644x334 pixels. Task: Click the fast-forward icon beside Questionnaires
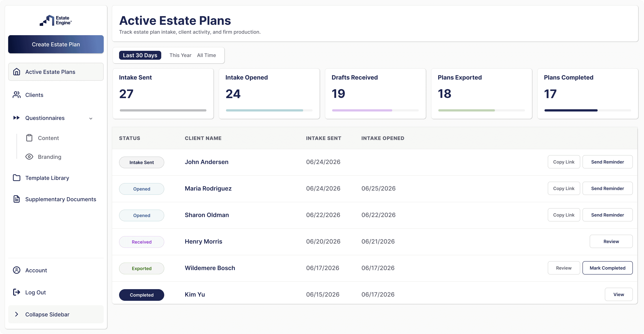point(17,118)
